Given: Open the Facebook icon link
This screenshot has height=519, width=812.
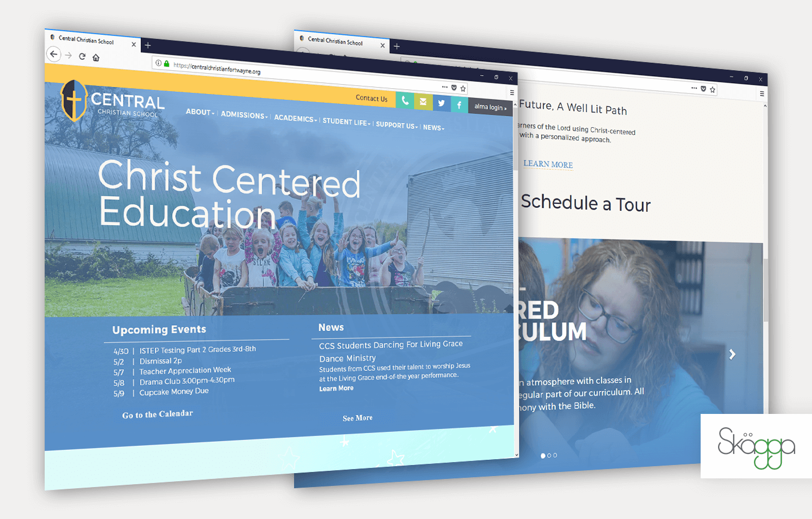Looking at the screenshot, I should (x=459, y=105).
